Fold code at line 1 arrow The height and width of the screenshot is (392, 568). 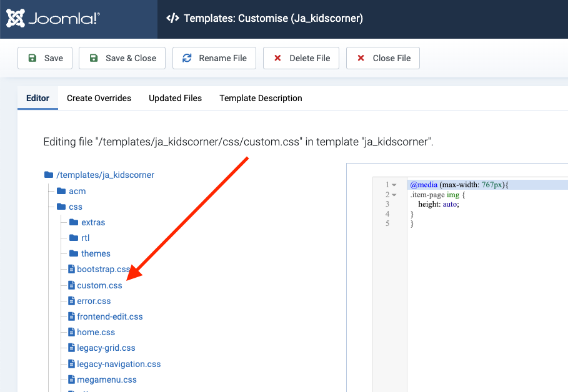point(394,185)
